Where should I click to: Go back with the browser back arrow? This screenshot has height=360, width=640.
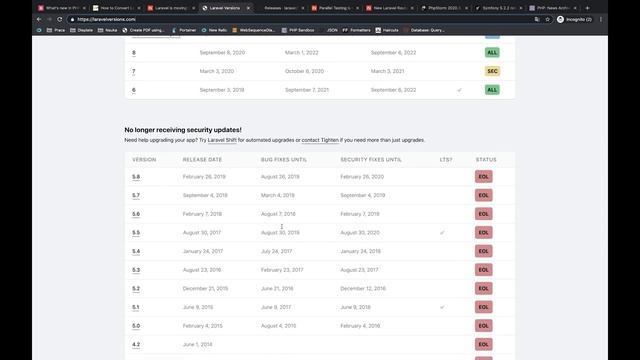coord(39,19)
